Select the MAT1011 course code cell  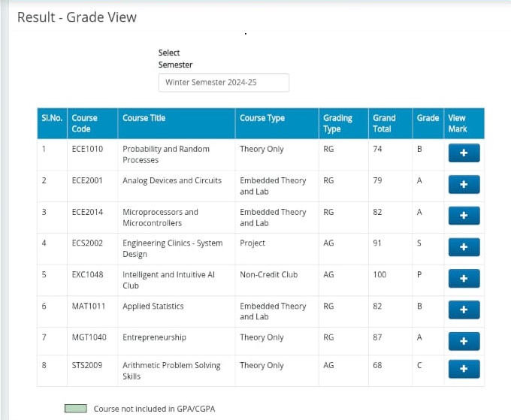tap(87, 306)
